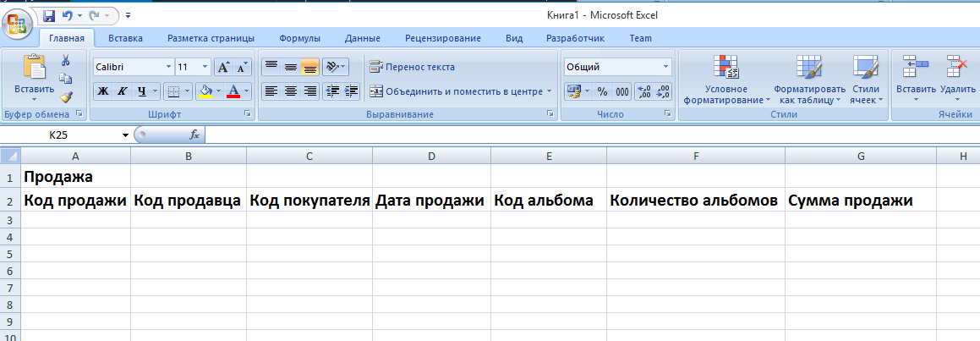Click the fx insert function button

point(194,135)
